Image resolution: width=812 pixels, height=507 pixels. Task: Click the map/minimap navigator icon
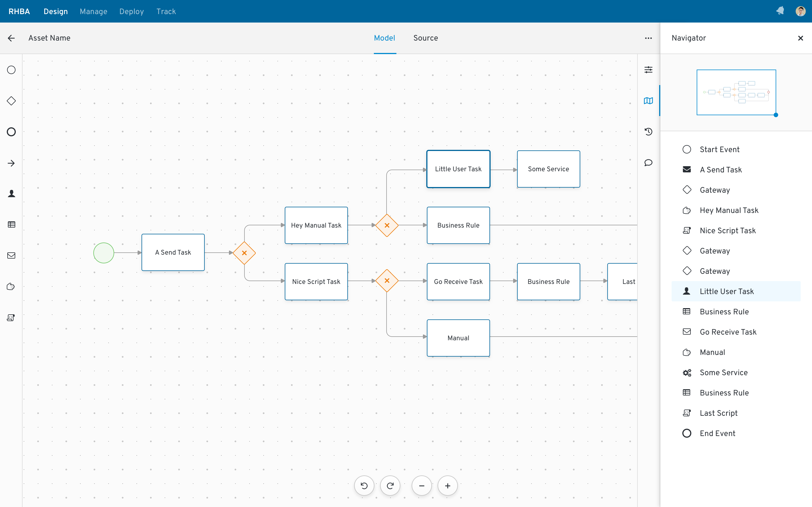pos(648,101)
